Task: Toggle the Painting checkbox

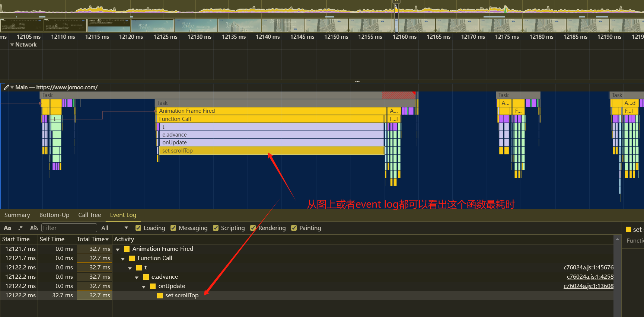Action: [294, 228]
